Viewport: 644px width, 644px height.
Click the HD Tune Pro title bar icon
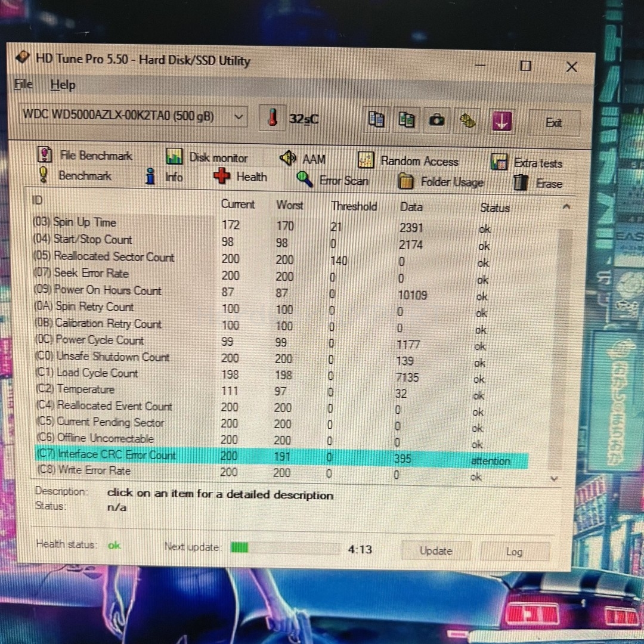tap(23, 57)
